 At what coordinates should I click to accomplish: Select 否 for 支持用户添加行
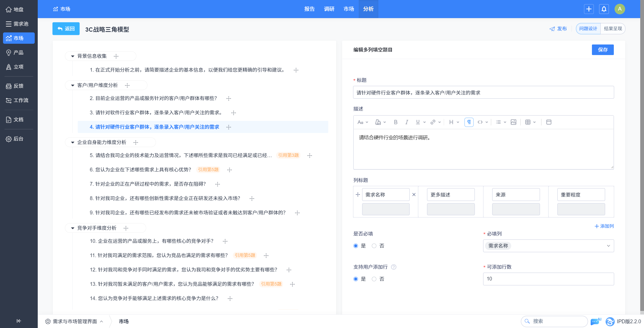coord(374,279)
